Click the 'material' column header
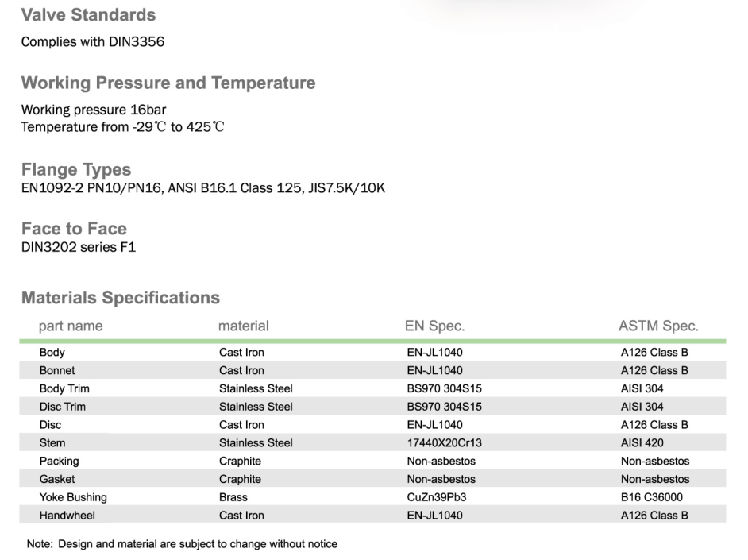 (244, 326)
